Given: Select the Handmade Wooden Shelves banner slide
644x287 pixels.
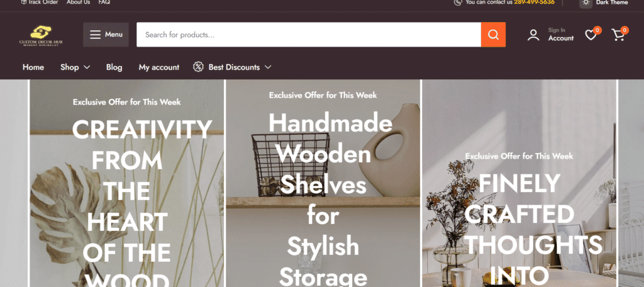Looking at the screenshot, I should click(323, 183).
